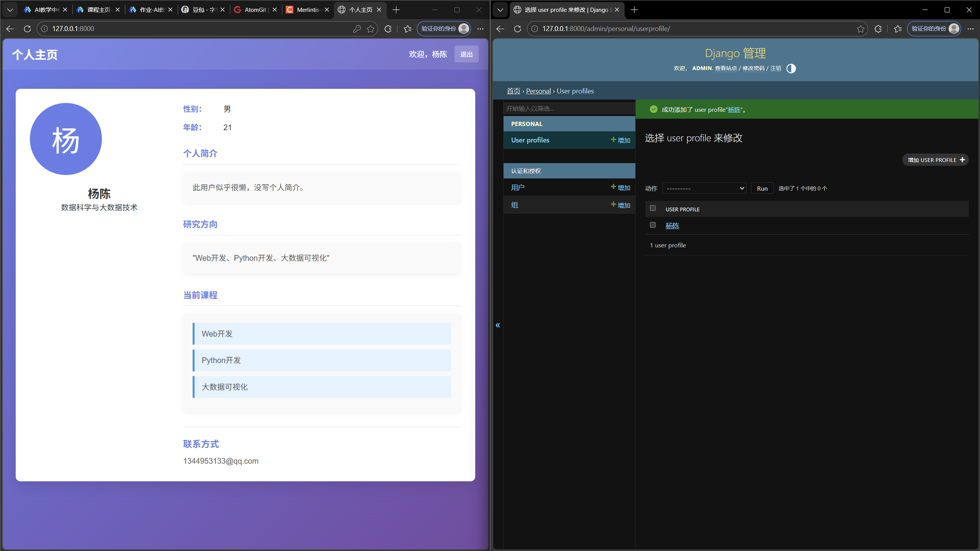Toggle Django admin light/dark theme icon
The image size is (980, 551).
click(x=791, y=69)
